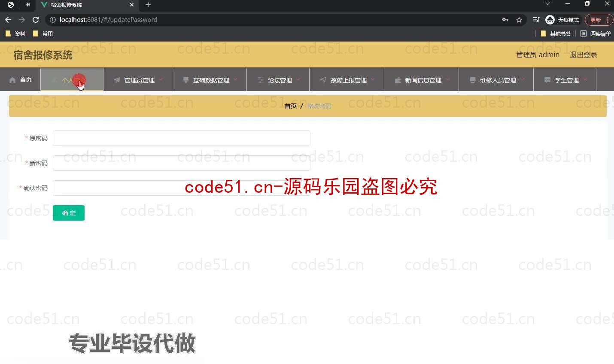This screenshot has width=614, height=364.
Task: Click 退出登录 to log out
Action: [584, 55]
